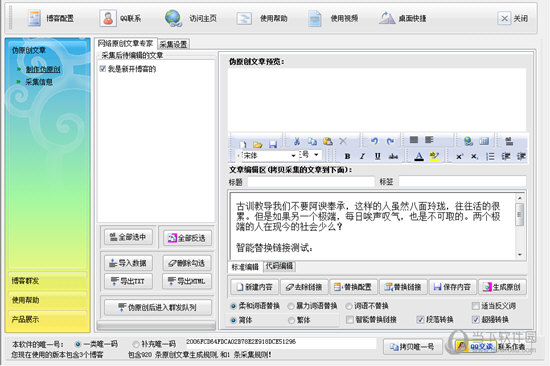The height and width of the screenshot is (366, 550).
Task: Click the 导入数据 button
Action: [x=128, y=262]
